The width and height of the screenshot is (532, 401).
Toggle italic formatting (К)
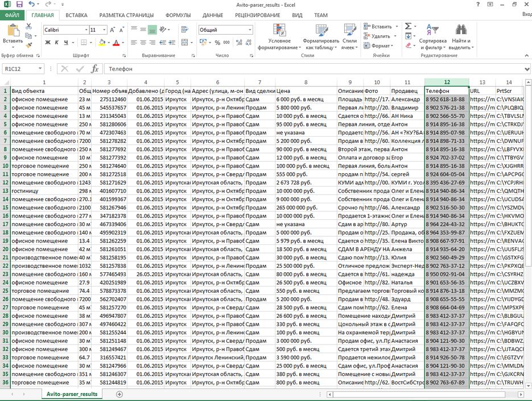[57, 42]
